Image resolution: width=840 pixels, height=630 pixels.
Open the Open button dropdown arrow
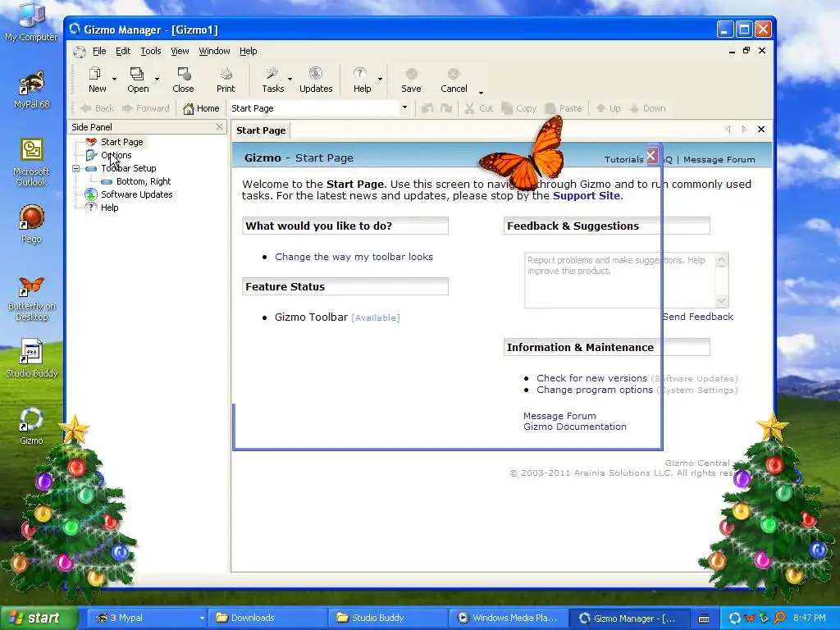pos(157,80)
